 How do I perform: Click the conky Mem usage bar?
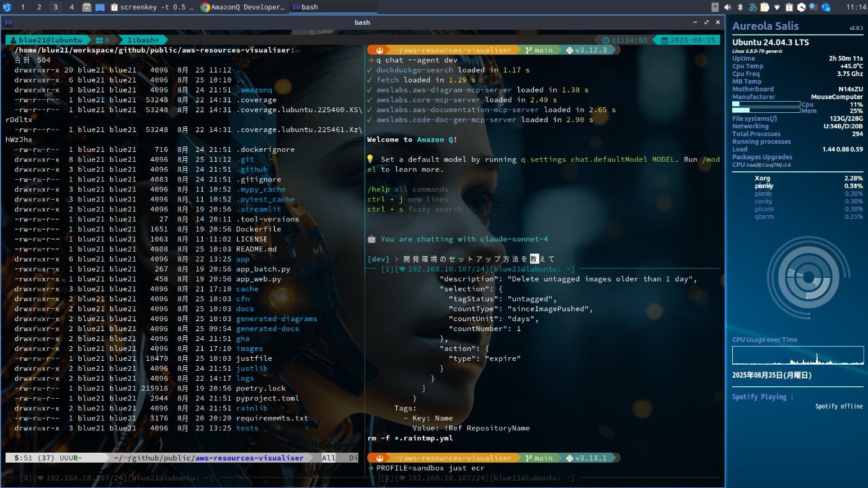coord(766,110)
